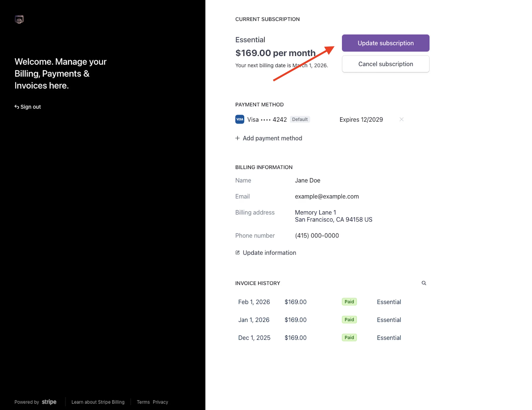Open Update information link
This screenshot has width=532, height=410.
pos(266,252)
